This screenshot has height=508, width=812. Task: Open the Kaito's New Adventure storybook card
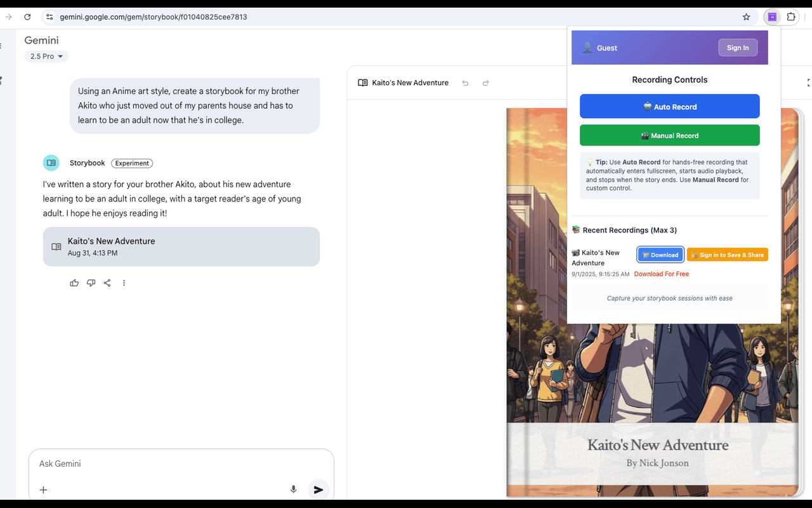[181, 246]
